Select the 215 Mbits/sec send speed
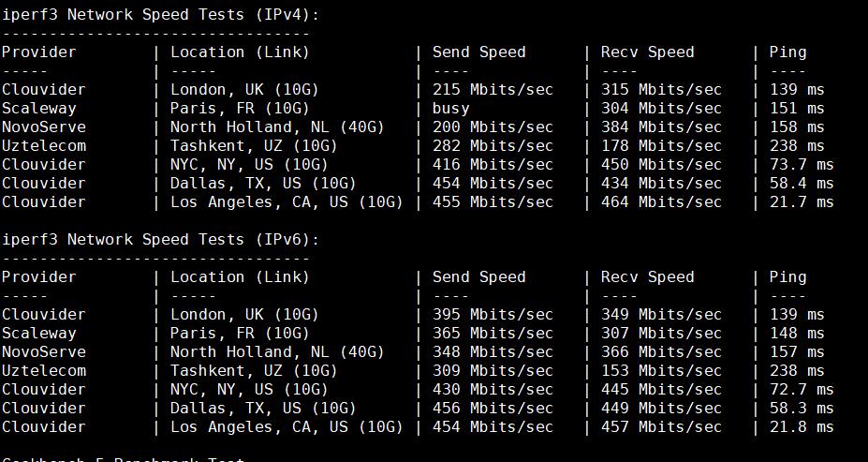868x462 pixels. (493, 89)
